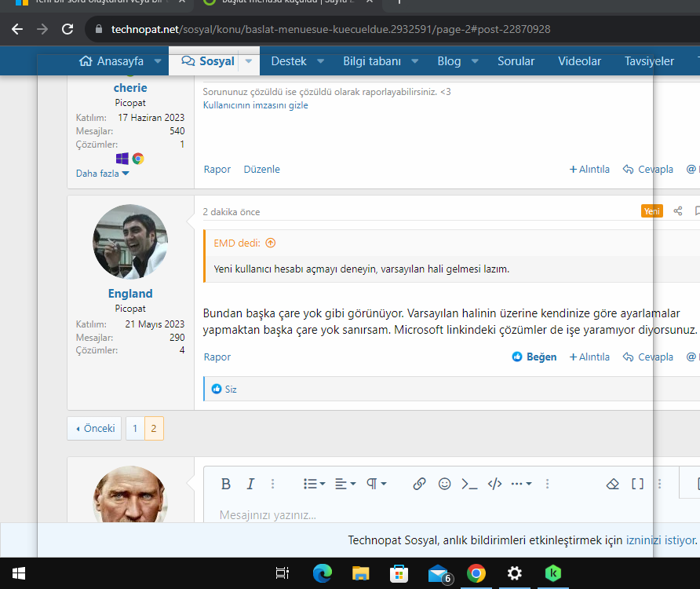
Task: Open the Anasayfa menu item
Action: pyautogui.click(x=111, y=61)
